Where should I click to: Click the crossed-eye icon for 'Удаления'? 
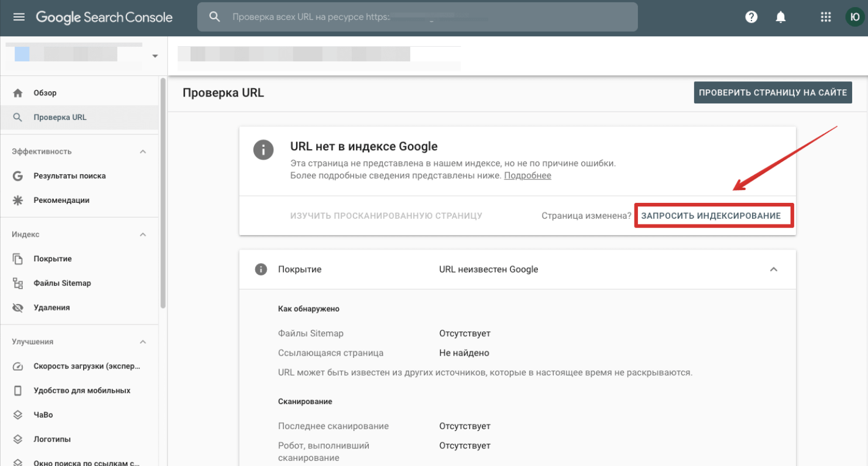pos(18,308)
